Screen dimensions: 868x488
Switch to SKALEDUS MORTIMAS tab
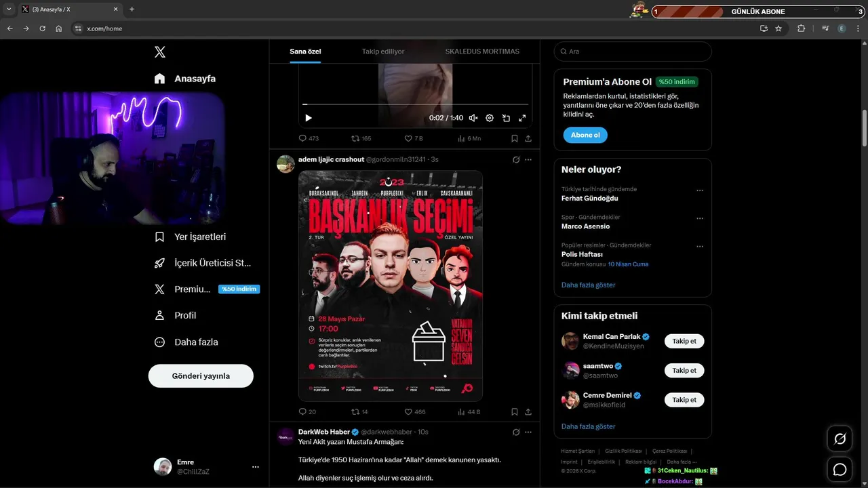pyautogui.click(x=482, y=52)
